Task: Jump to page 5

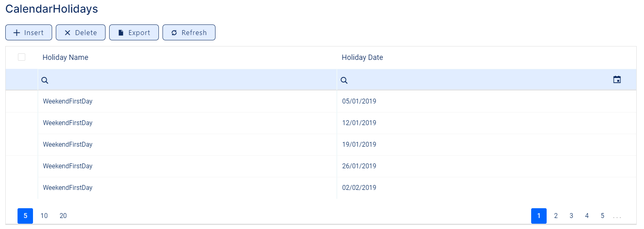Action: 602,216
